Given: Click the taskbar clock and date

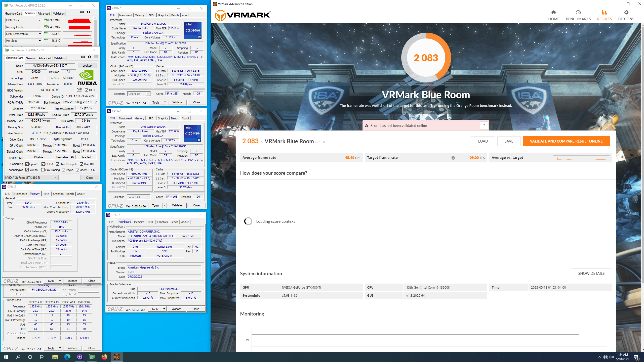Looking at the screenshot, I should point(622,357).
